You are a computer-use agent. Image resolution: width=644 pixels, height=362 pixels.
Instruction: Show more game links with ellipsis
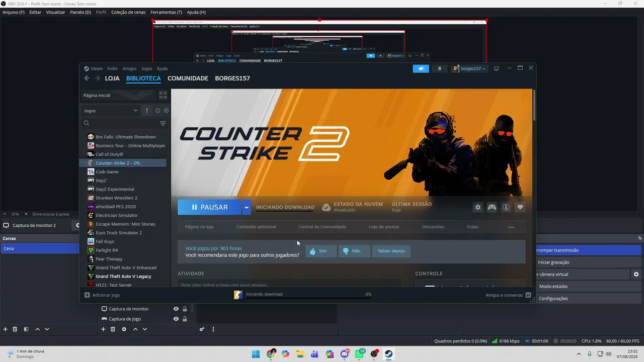tap(511, 227)
